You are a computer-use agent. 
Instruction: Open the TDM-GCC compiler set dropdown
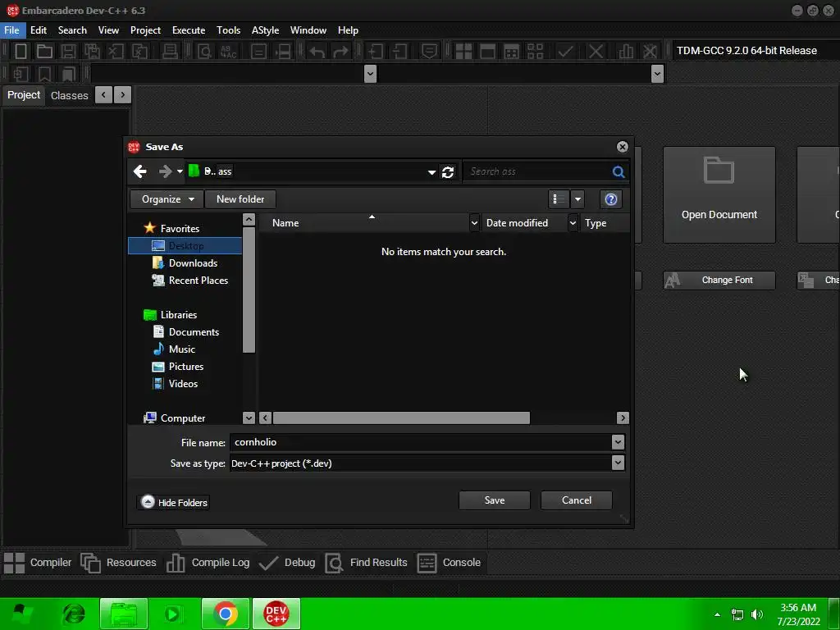coord(755,50)
